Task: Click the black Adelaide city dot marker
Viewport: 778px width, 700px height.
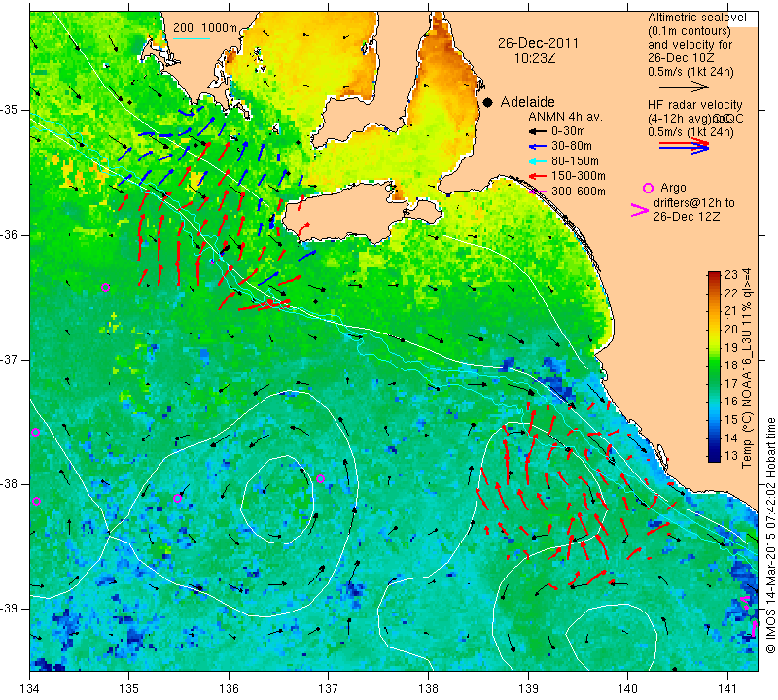Action: 488,102
